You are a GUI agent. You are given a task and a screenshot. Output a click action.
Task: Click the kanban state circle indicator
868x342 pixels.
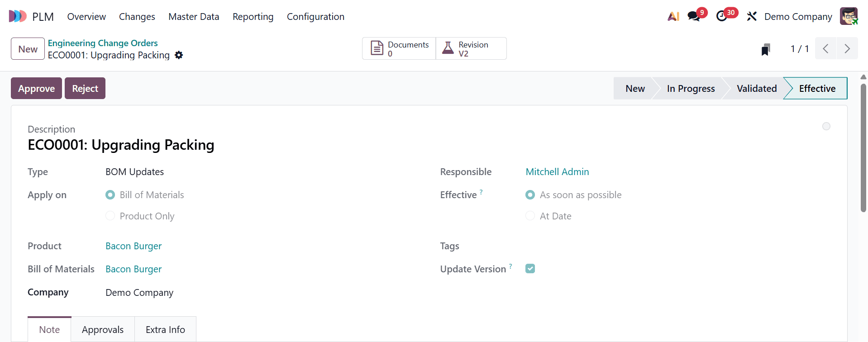[826, 126]
